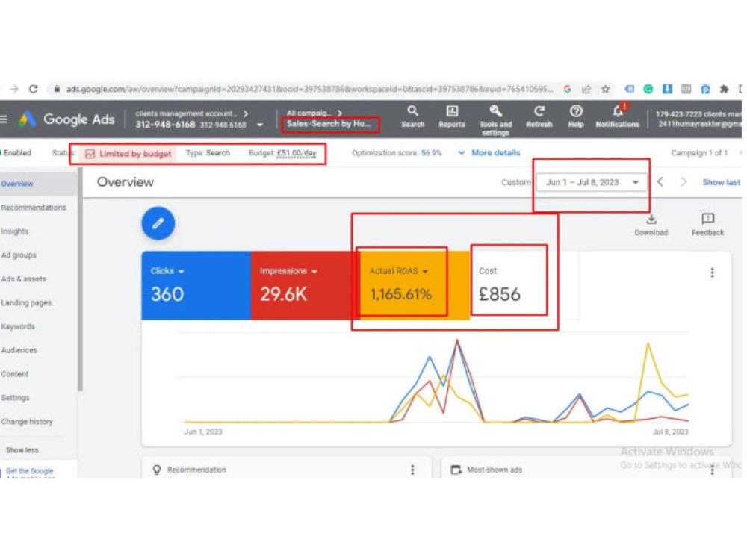Click the Enabled campaign status
The height and width of the screenshot is (560, 747).
[16, 153]
